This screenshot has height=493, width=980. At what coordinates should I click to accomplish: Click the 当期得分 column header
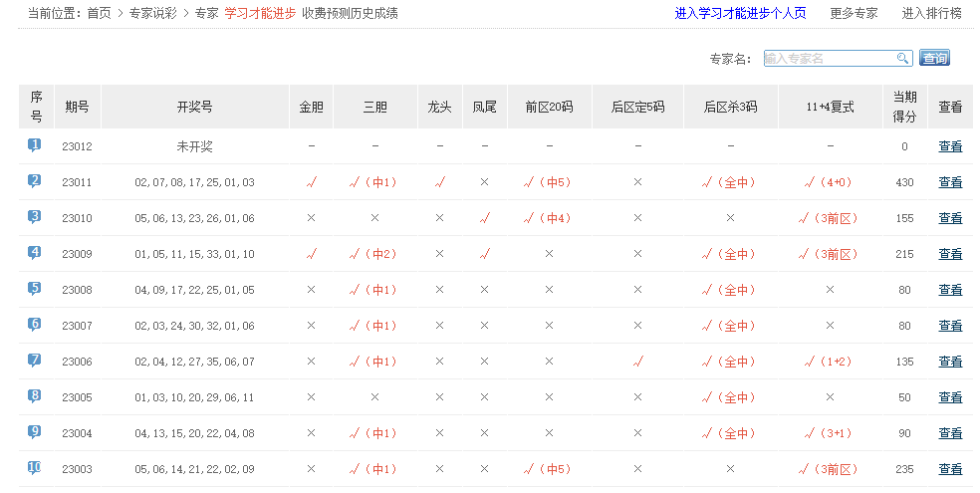pos(903,107)
